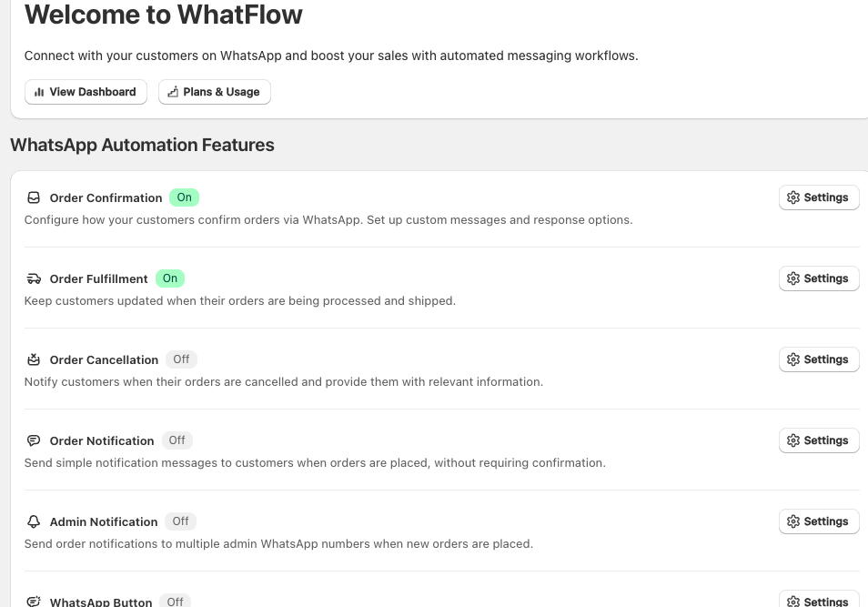Click the bar chart icon inside View Dashboard
The height and width of the screenshot is (607, 868).
(40, 92)
